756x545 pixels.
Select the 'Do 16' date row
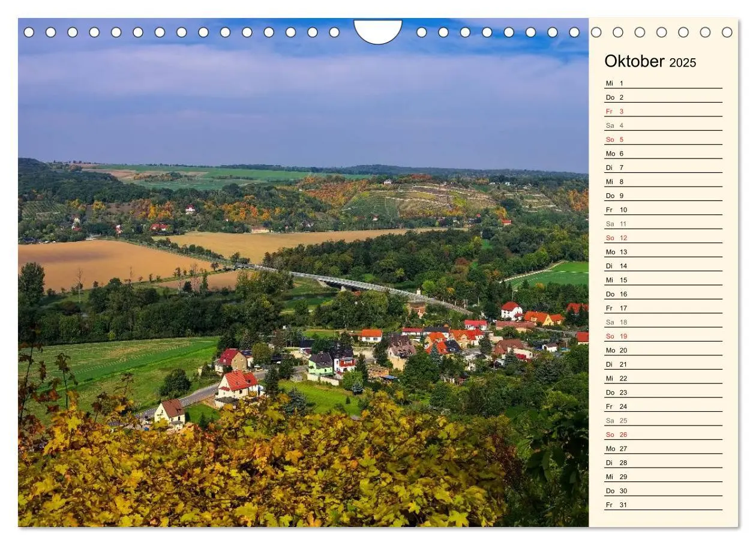pos(663,294)
